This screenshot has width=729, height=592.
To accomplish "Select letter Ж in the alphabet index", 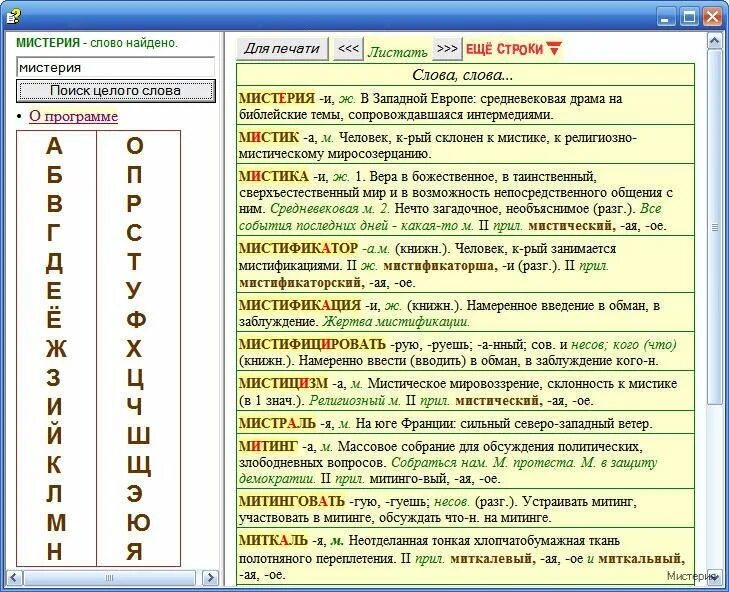I will [x=56, y=349].
